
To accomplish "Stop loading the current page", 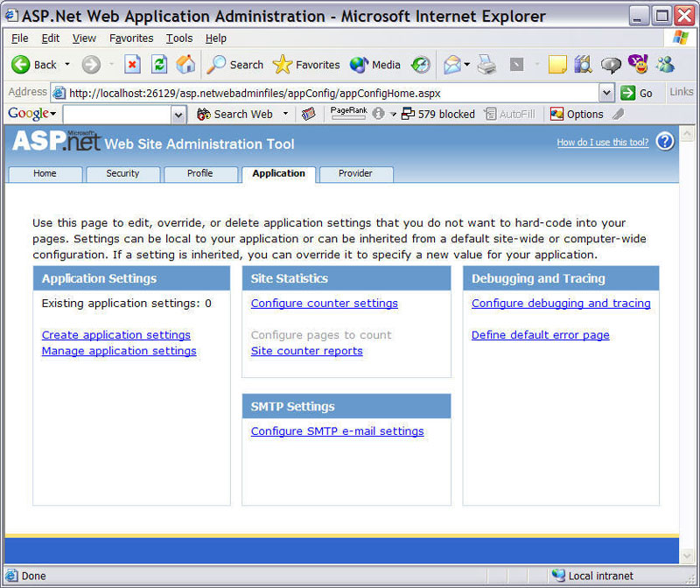I will tap(134, 65).
